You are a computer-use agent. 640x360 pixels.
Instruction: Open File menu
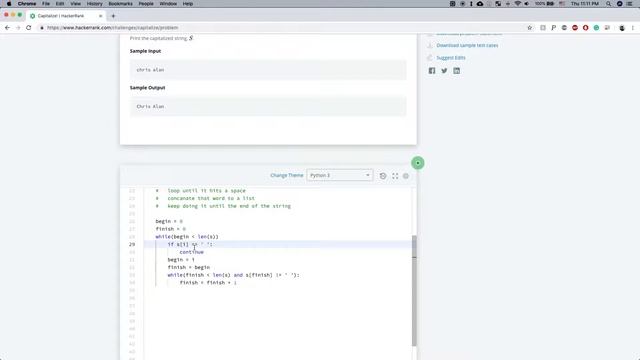46,4
